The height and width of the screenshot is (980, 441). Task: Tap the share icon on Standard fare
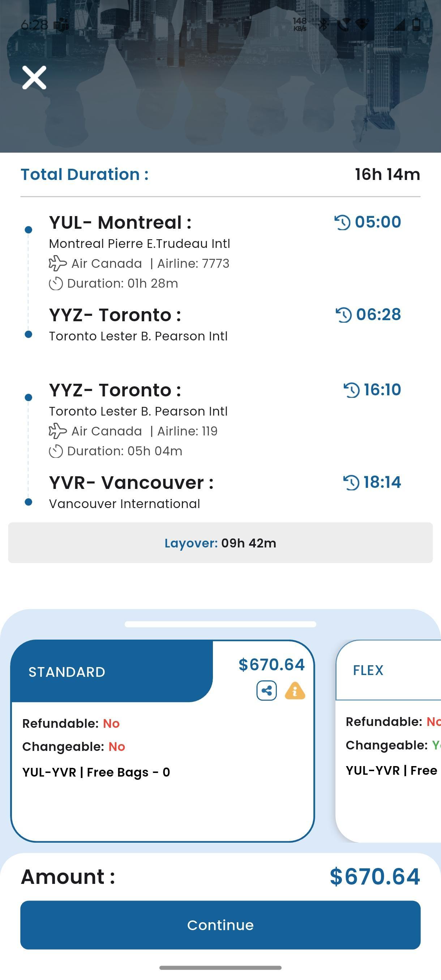click(266, 691)
